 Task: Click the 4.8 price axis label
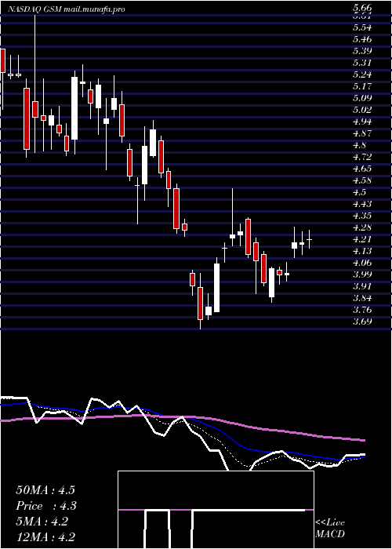(360, 145)
